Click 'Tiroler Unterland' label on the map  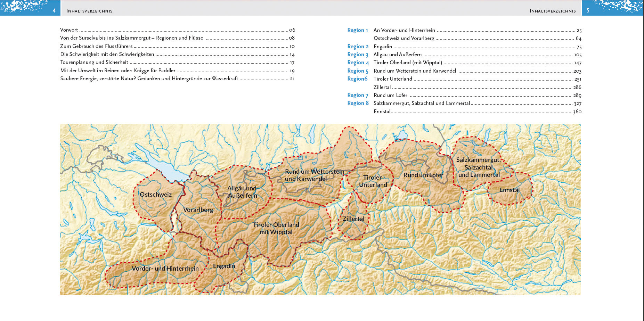click(x=373, y=181)
